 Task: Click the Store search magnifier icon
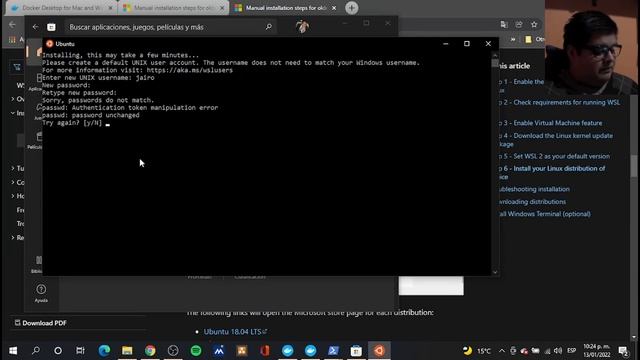[x=269, y=27]
